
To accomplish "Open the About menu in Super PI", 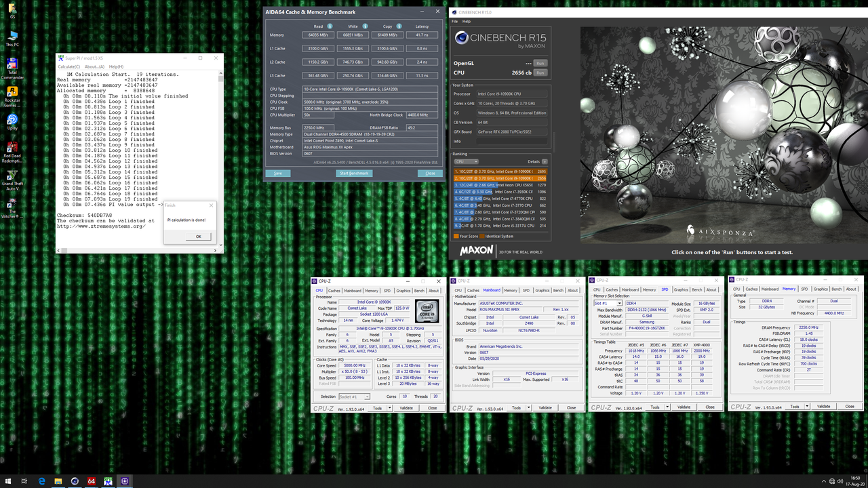I will pyautogui.click(x=94, y=66).
